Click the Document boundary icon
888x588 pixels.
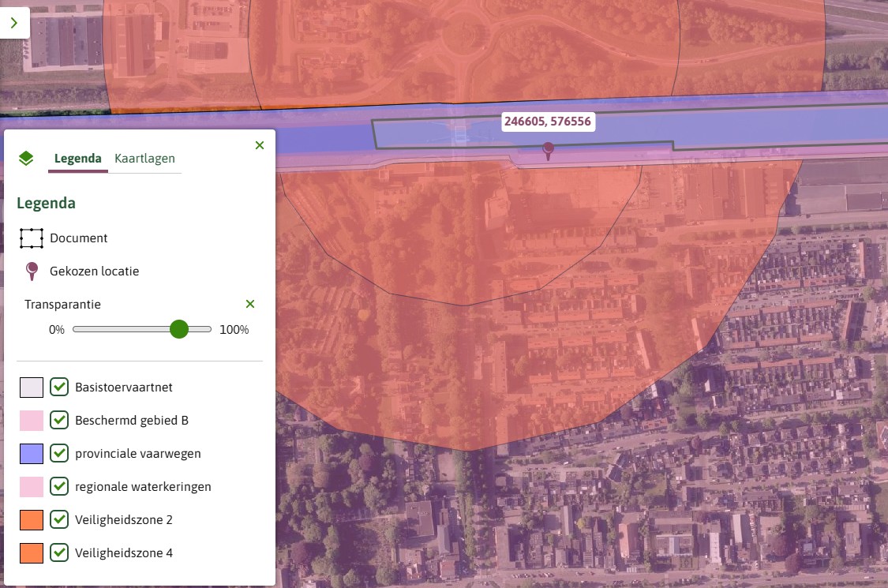[x=32, y=238]
